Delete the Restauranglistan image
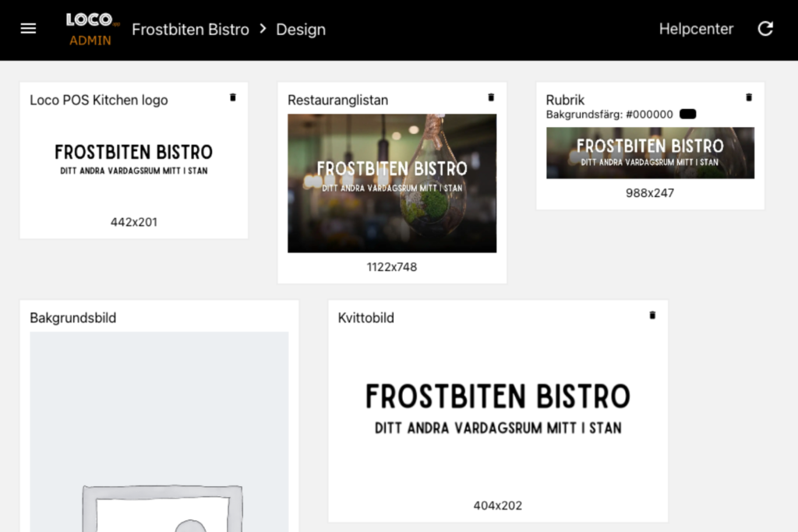Image resolution: width=798 pixels, height=532 pixels. [x=491, y=97]
